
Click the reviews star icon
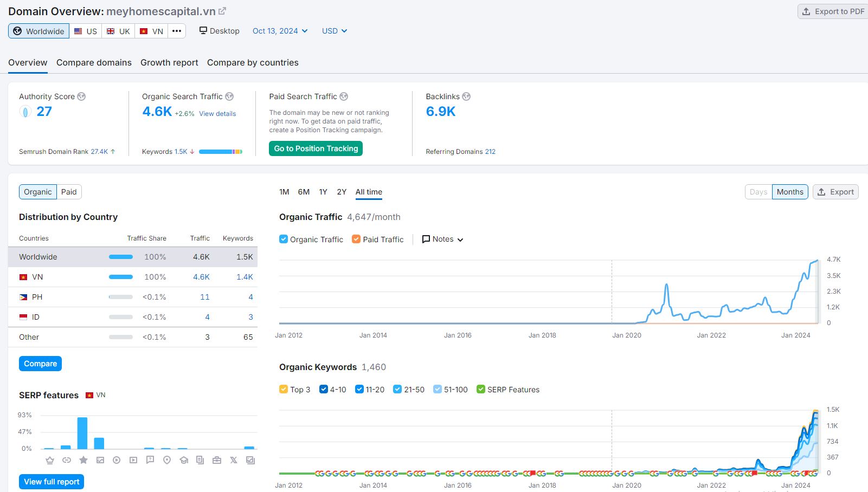(83, 460)
